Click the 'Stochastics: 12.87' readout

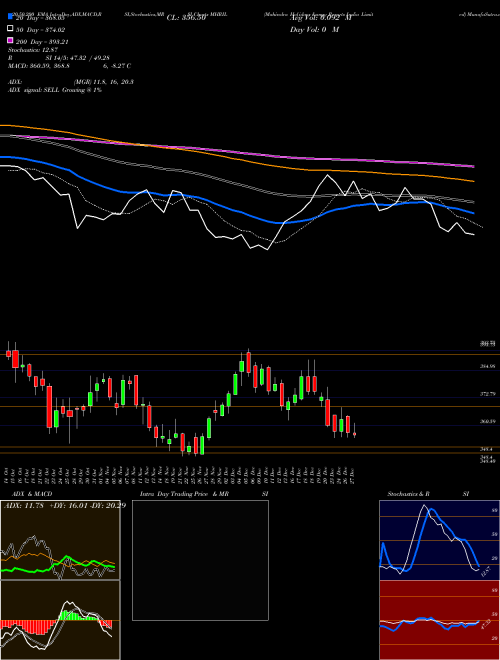(x=33, y=50)
